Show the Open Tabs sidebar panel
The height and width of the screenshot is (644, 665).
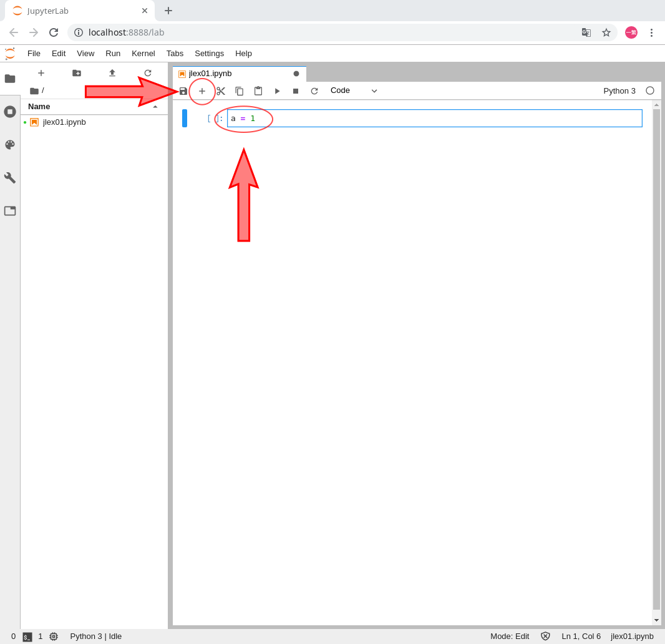[x=10, y=211]
